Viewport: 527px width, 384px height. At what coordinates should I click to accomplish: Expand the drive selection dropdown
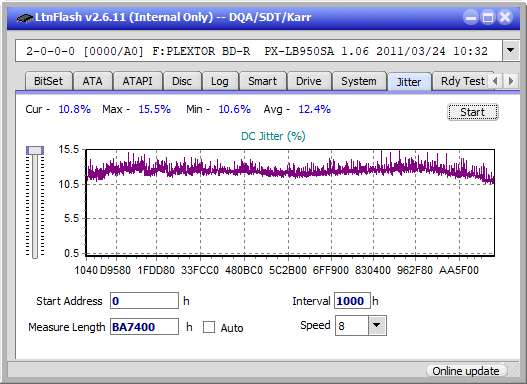[x=511, y=51]
